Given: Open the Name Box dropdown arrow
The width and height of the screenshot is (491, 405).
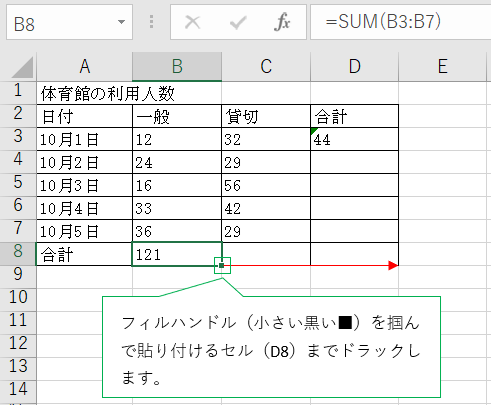Looking at the screenshot, I should tap(121, 22).
